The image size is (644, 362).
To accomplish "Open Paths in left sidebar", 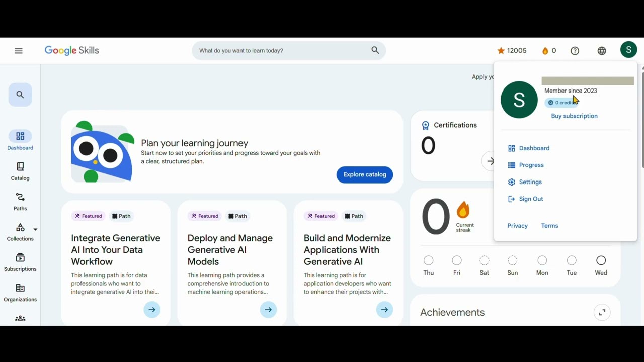I will click(20, 201).
